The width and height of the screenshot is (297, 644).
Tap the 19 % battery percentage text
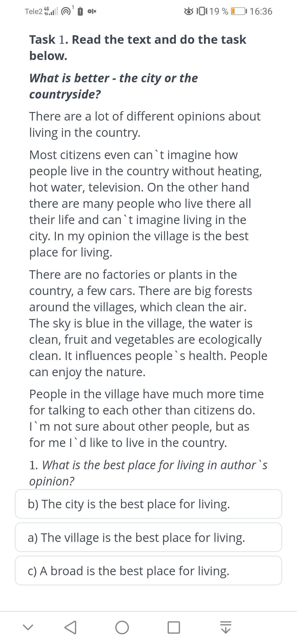[219, 11]
